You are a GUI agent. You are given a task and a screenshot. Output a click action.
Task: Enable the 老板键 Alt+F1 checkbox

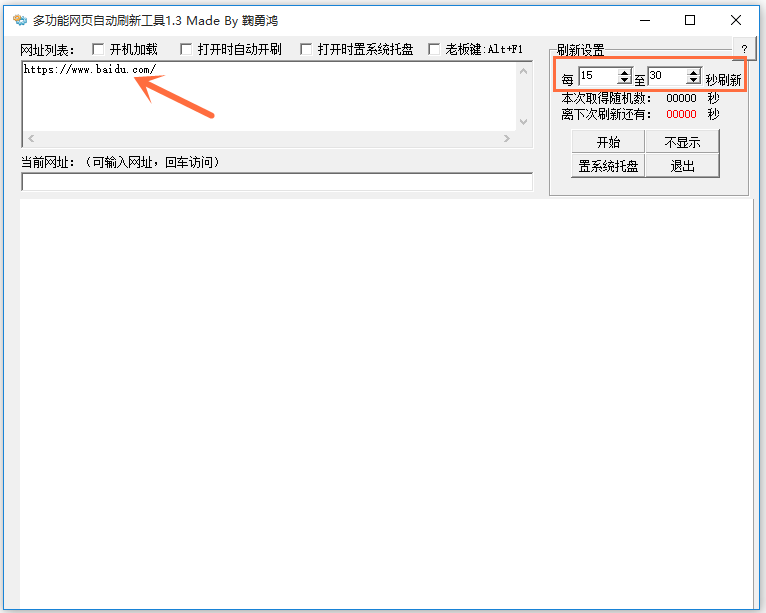tap(434, 49)
